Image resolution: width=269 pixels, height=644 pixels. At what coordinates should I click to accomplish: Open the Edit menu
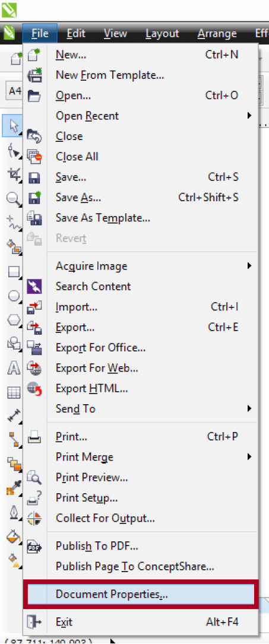pos(76,34)
